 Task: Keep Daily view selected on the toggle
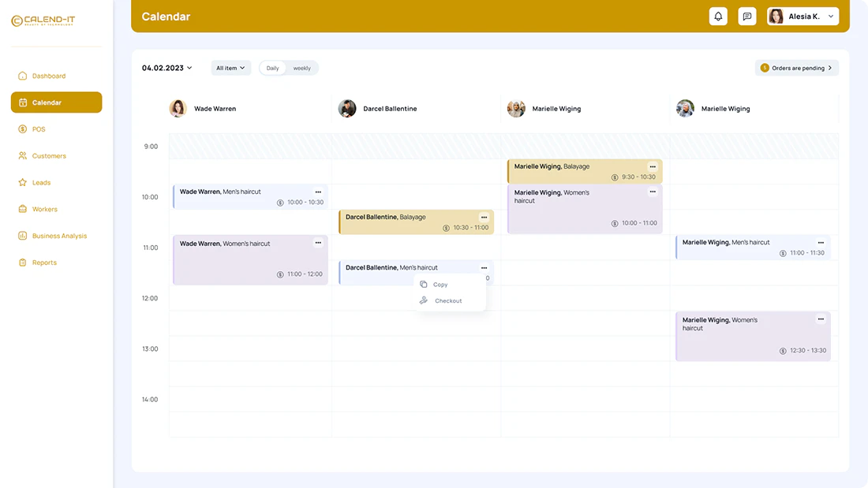[x=271, y=68]
